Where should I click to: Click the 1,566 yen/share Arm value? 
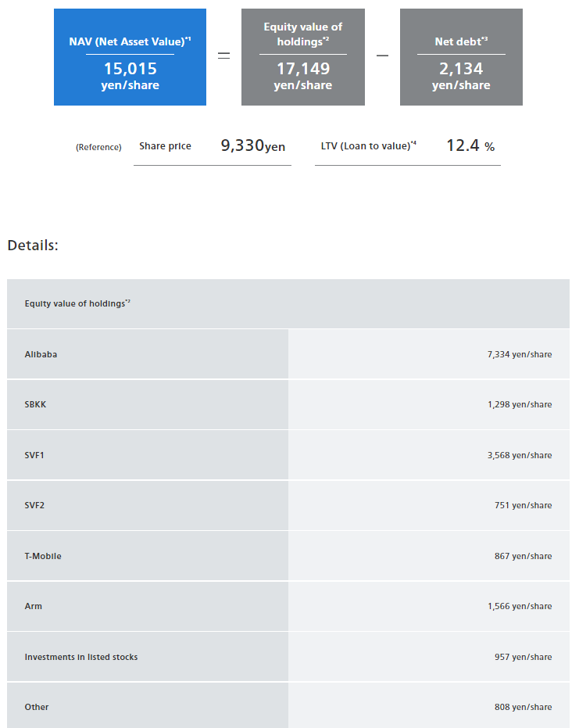pyautogui.click(x=519, y=606)
